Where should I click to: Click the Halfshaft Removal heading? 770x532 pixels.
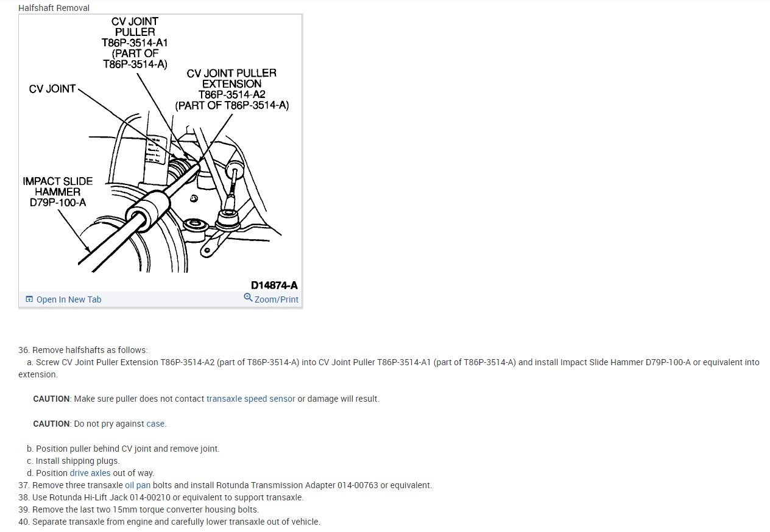pos(54,8)
